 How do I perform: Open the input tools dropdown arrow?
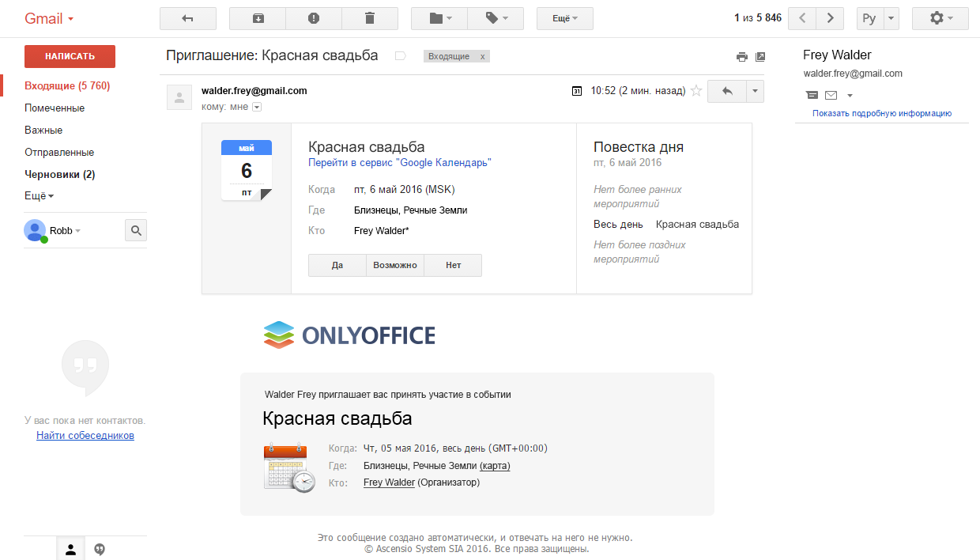coord(891,18)
